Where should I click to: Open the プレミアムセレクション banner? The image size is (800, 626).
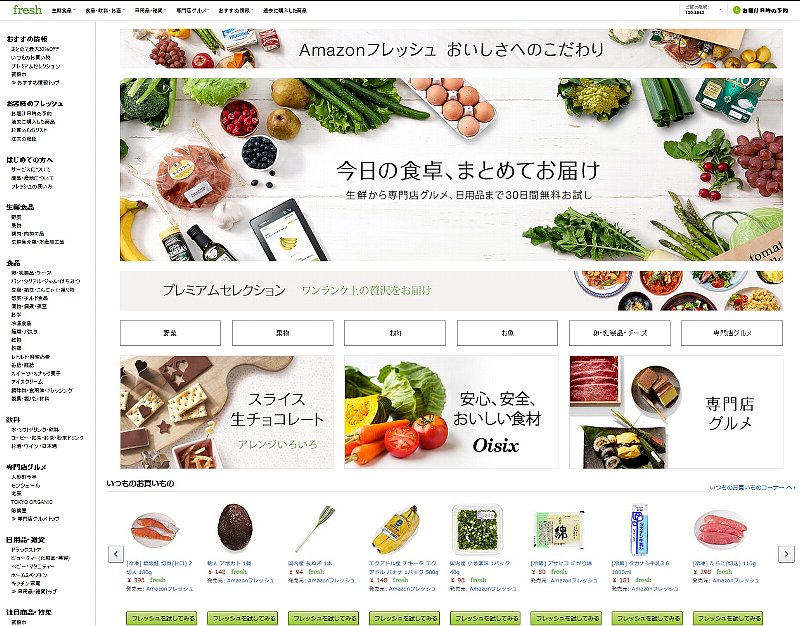pyautogui.click(x=451, y=290)
